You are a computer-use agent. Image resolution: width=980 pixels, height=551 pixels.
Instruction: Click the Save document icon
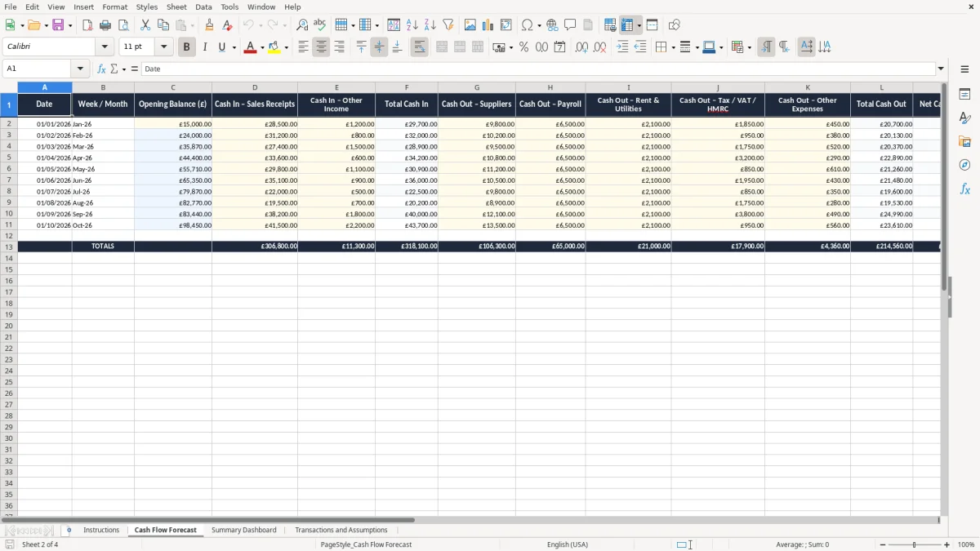pos(58,25)
